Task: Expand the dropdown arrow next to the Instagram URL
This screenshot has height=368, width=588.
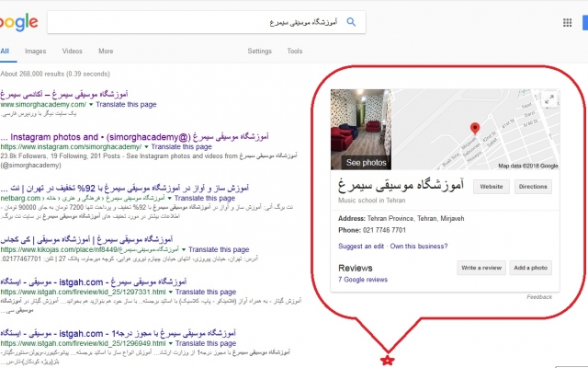Action: click(x=146, y=147)
